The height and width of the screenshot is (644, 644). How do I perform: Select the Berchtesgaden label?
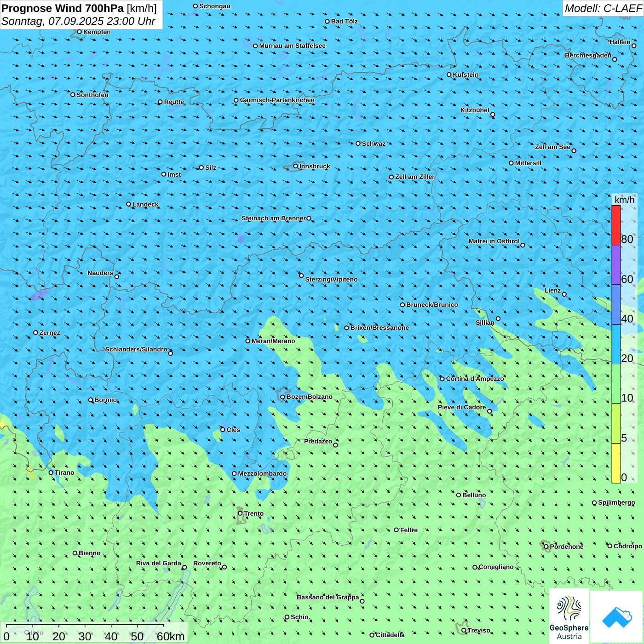click(588, 55)
